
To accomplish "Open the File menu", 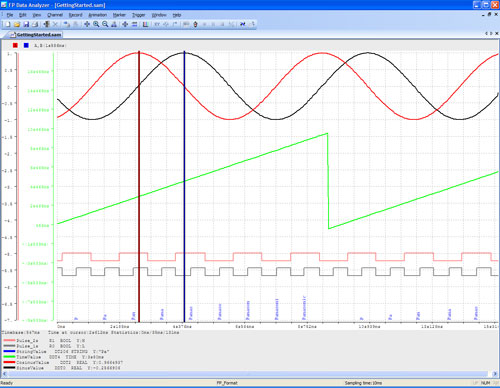I will (x=10, y=15).
